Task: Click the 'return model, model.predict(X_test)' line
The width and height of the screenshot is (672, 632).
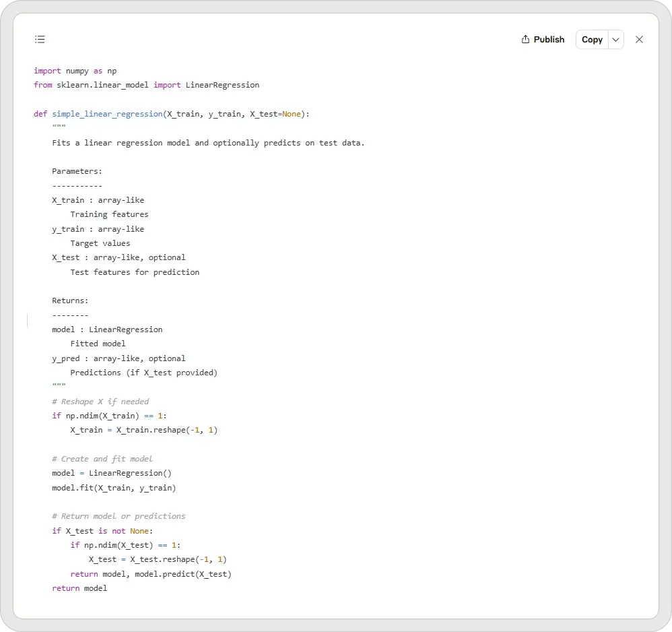Action: click(x=150, y=574)
